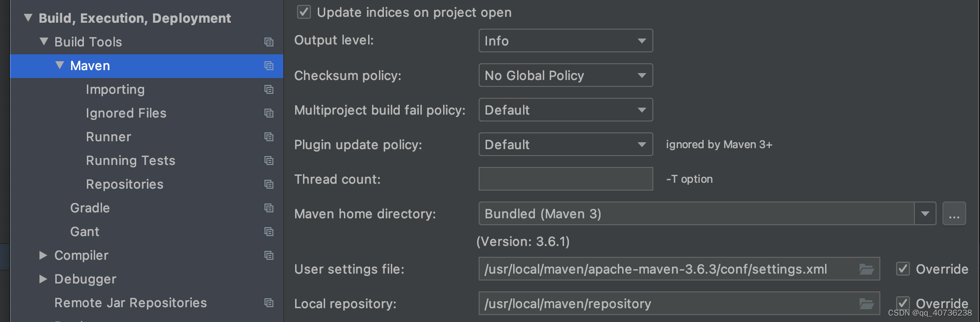This screenshot has width=980, height=322.
Task: Click the Thread count input field
Action: tap(565, 179)
